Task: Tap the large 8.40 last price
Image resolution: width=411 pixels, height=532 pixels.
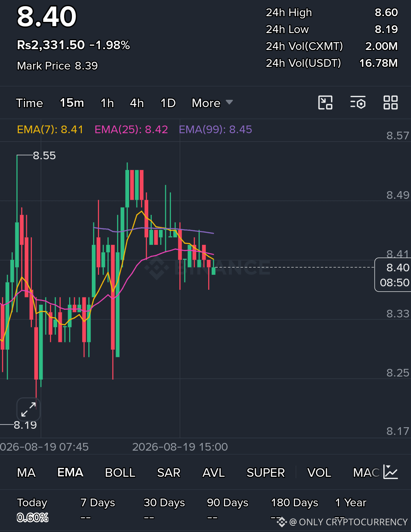Action: point(47,17)
